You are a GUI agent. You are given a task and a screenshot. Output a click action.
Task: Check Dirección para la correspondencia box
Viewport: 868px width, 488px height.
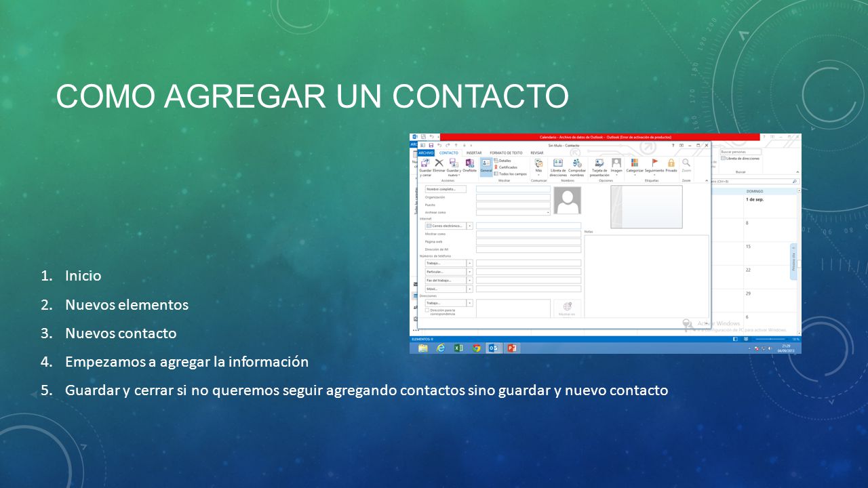tap(427, 310)
